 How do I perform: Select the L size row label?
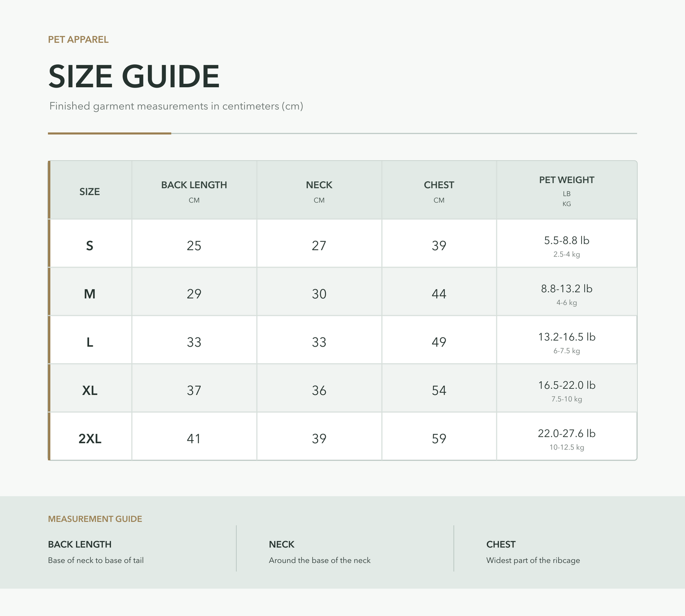[90, 342]
